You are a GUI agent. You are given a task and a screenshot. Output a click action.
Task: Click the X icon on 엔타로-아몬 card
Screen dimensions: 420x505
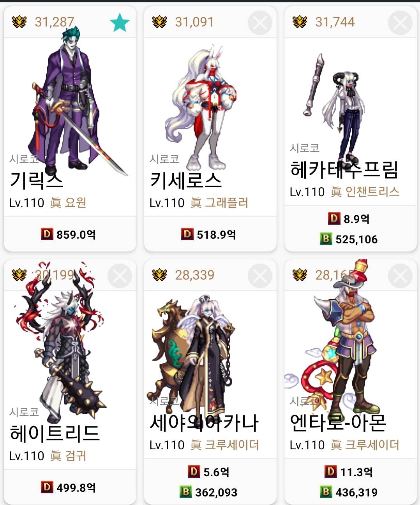(x=400, y=276)
